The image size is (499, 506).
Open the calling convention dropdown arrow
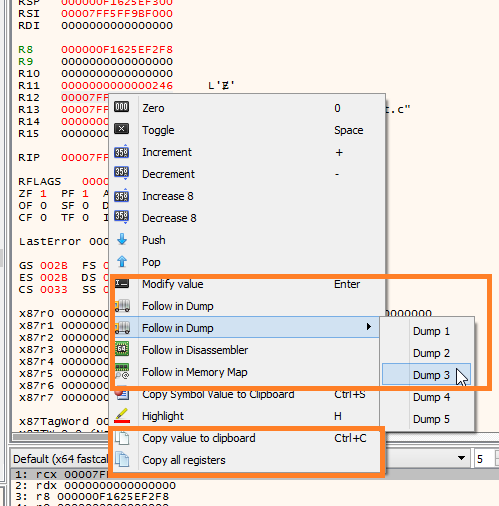coord(461,458)
